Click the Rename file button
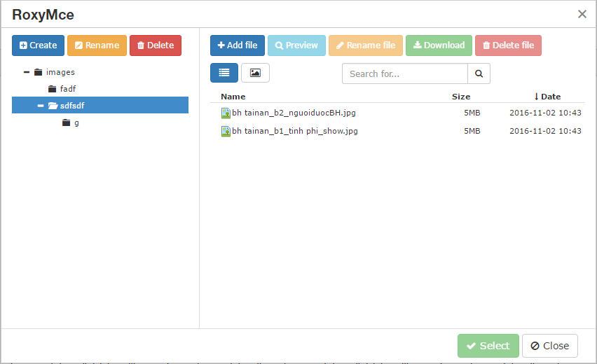The height and width of the screenshot is (364, 597). (366, 45)
